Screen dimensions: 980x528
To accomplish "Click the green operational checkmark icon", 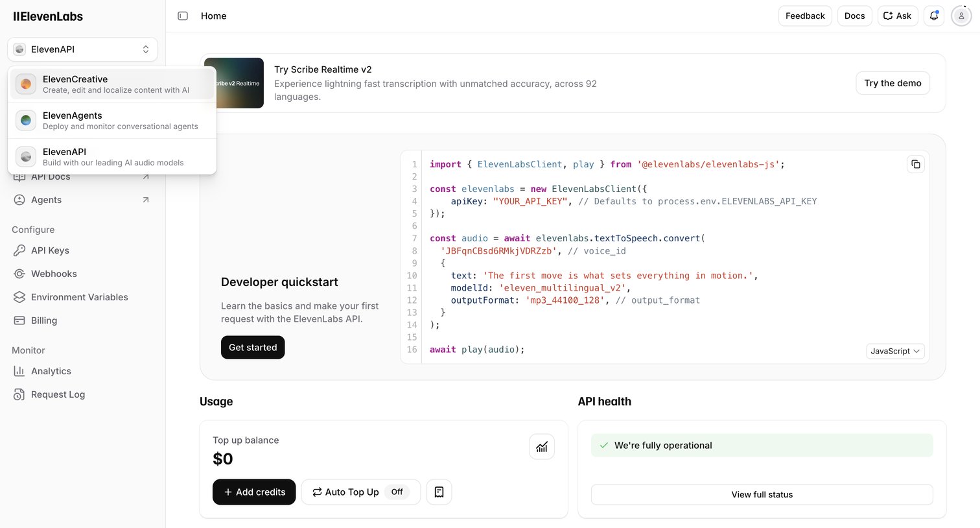I will tap(604, 446).
